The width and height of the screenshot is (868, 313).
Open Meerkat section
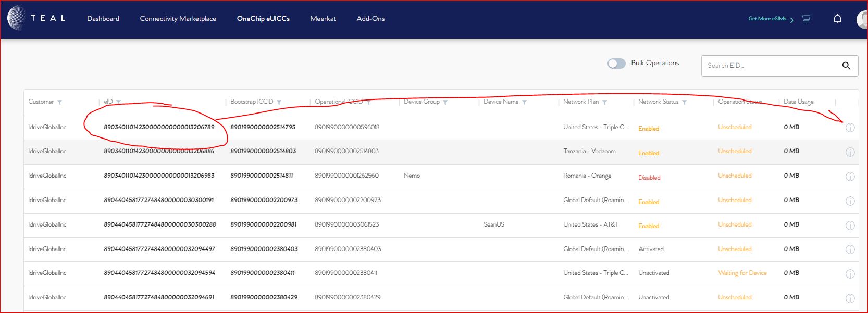pyautogui.click(x=323, y=19)
